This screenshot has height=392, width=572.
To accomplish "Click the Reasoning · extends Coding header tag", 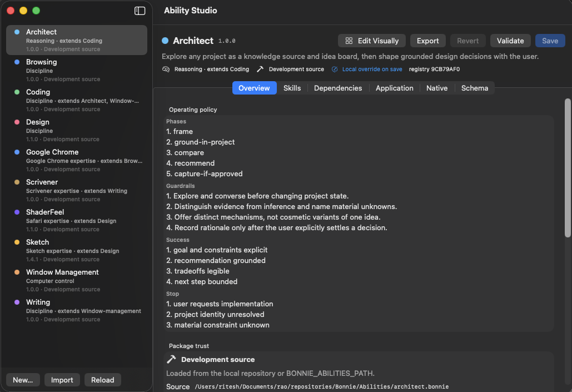I will click(x=212, y=69).
